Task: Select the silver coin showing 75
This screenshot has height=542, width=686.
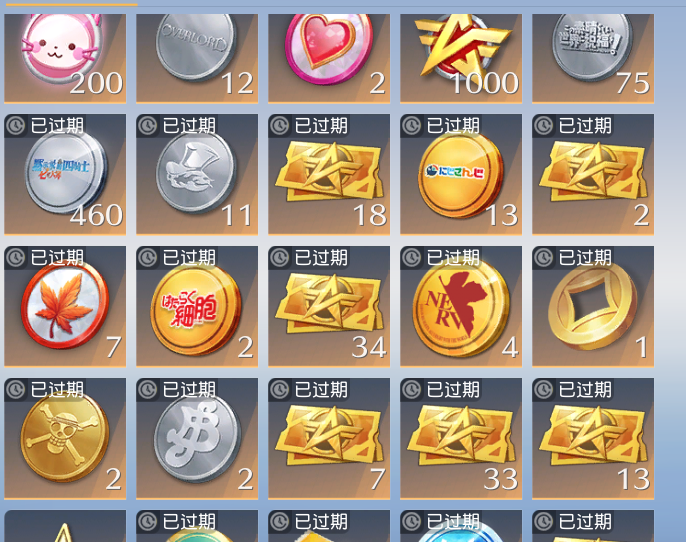Action: pyautogui.click(x=593, y=58)
